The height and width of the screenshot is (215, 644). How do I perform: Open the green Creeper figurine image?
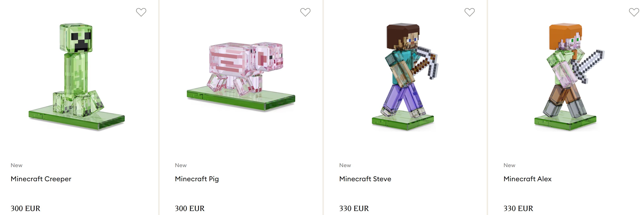click(x=77, y=77)
